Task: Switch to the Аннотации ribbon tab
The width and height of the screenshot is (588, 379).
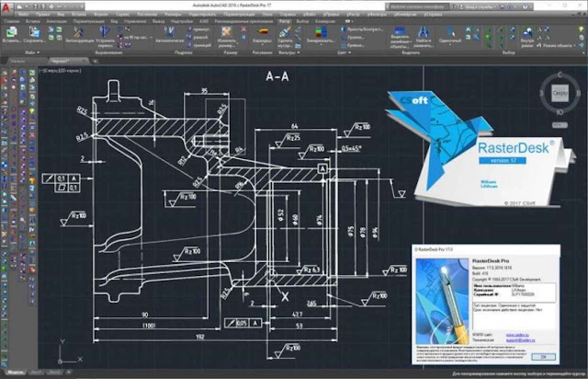Action: point(56,21)
